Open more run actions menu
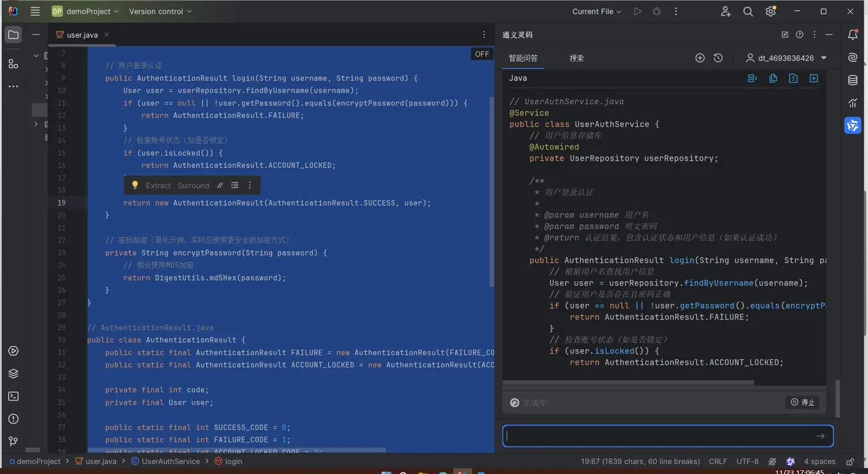 click(x=676, y=11)
